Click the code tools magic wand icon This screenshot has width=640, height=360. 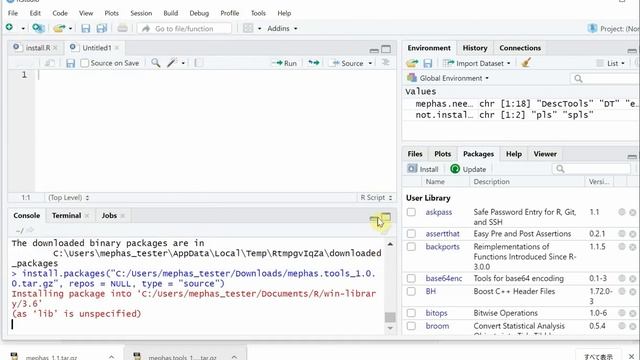click(x=172, y=63)
